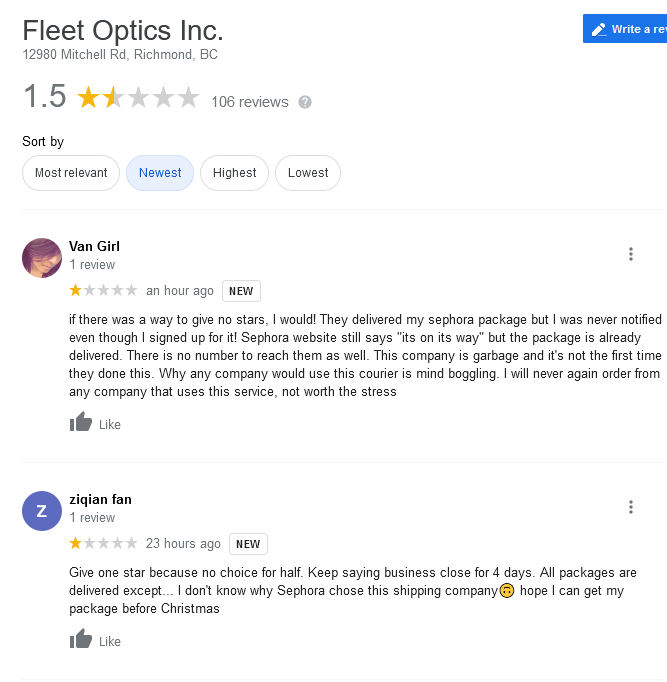The height and width of the screenshot is (682, 667).
Task: Click the help icon beside 106 reviews
Action: click(x=305, y=102)
